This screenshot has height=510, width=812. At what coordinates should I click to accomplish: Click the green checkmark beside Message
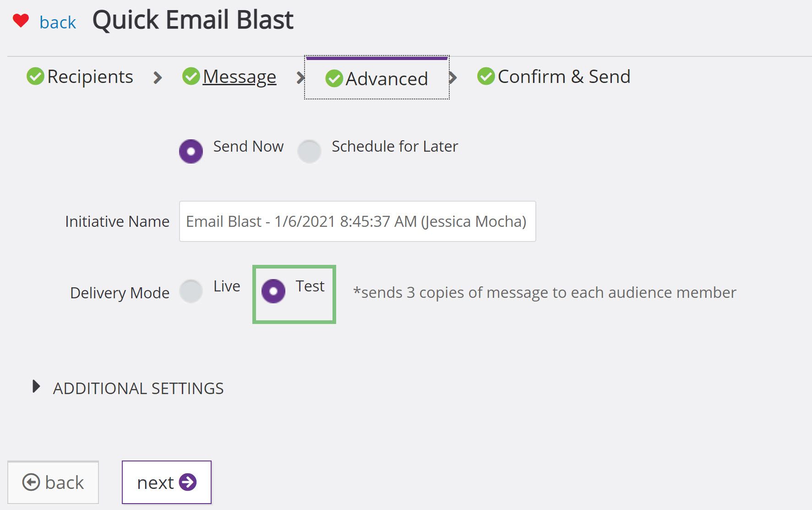pos(191,76)
